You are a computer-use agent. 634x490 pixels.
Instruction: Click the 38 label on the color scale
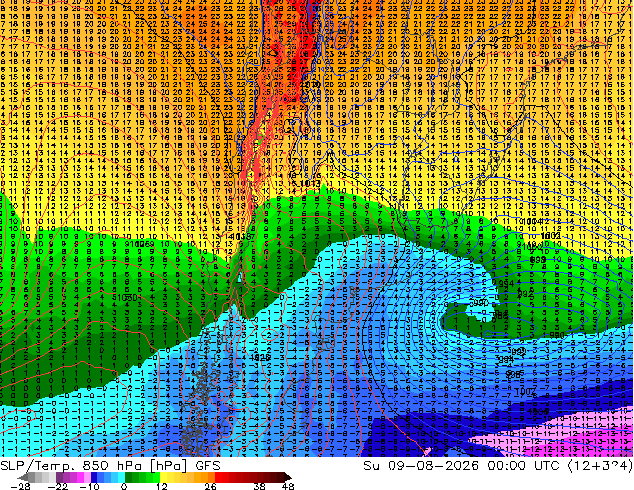(x=260, y=486)
